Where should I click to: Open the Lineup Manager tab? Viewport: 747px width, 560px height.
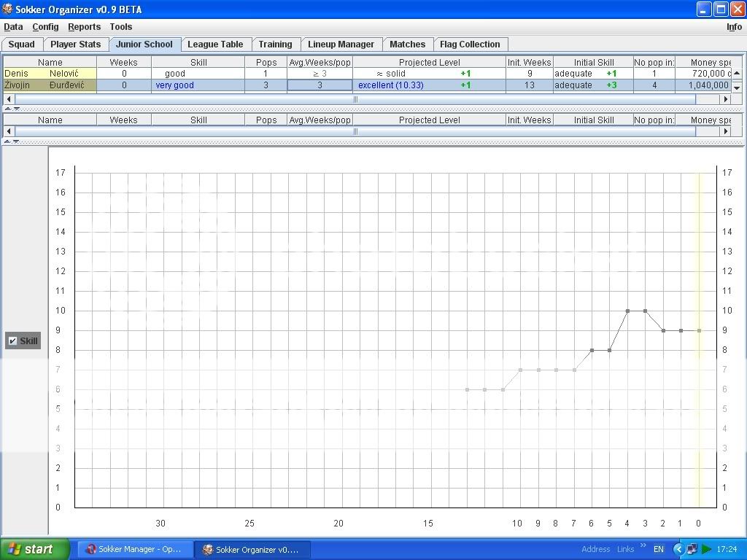tap(341, 44)
